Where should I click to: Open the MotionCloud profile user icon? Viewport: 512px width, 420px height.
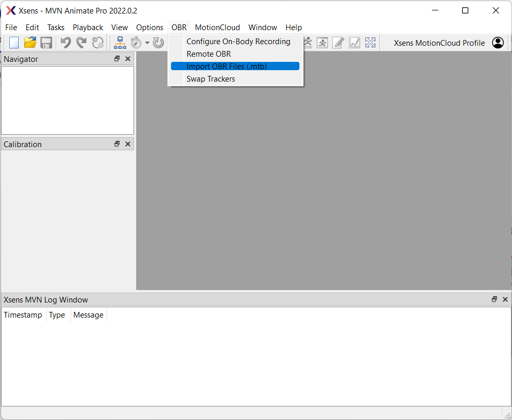497,43
